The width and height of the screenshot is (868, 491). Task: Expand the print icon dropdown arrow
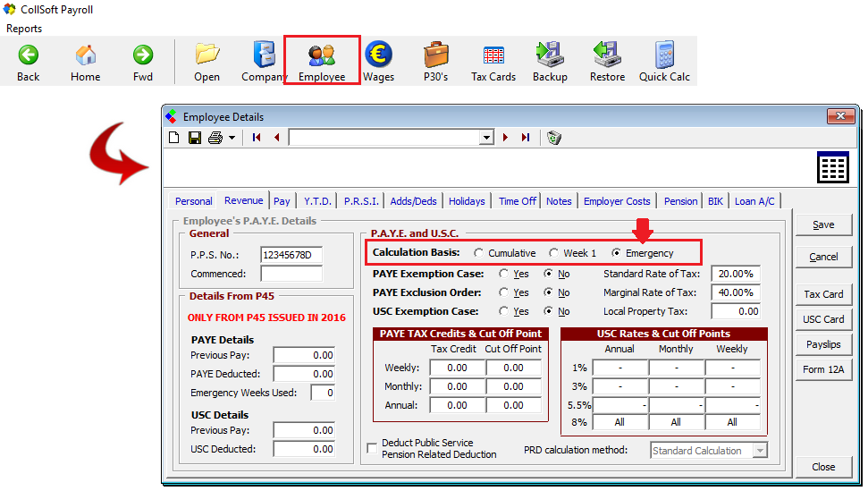[x=232, y=138]
